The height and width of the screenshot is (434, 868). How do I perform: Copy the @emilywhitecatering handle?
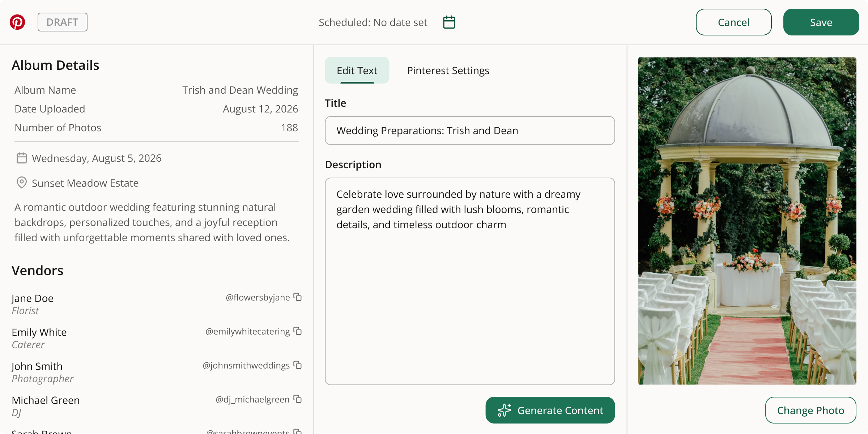[x=298, y=331]
